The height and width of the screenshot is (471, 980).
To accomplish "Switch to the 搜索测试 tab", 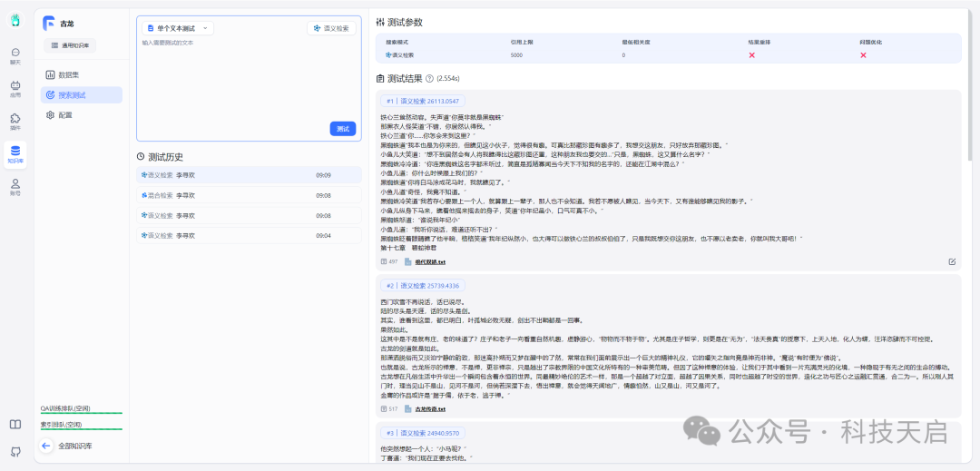I will pyautogui.click(x=82, y=95).
